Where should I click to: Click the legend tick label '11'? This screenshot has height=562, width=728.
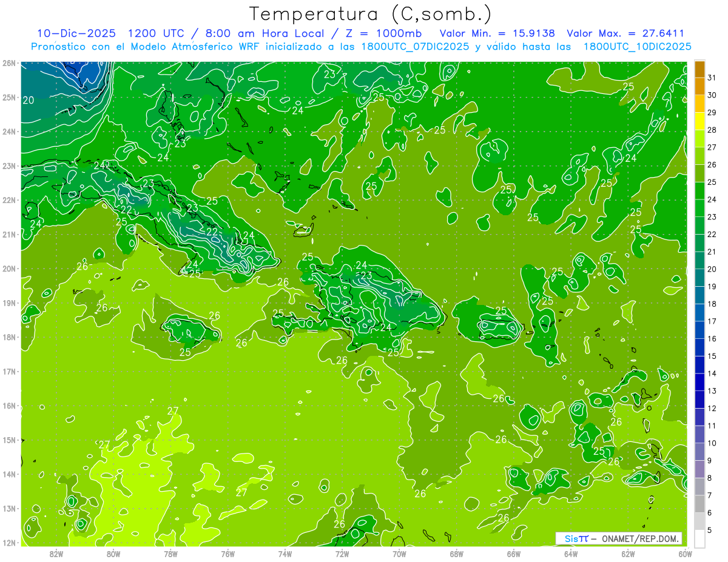click(x=713, y=426)
